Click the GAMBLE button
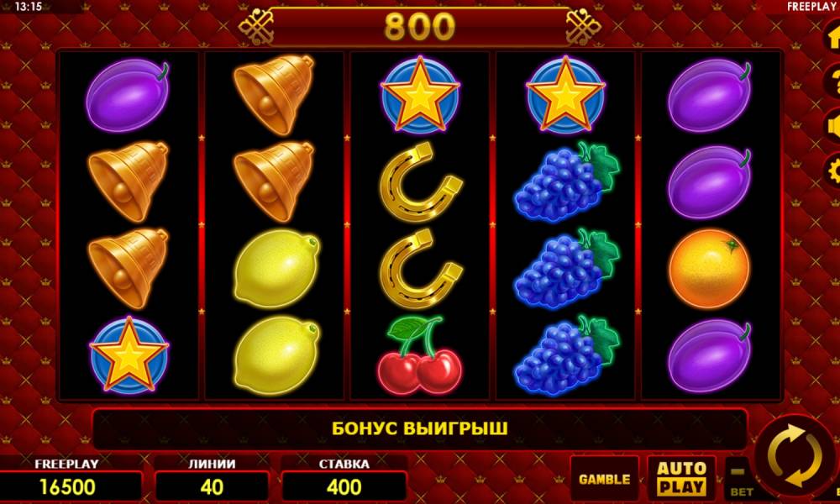The width and height of the screenshot is (840, 504). (604, 480)
